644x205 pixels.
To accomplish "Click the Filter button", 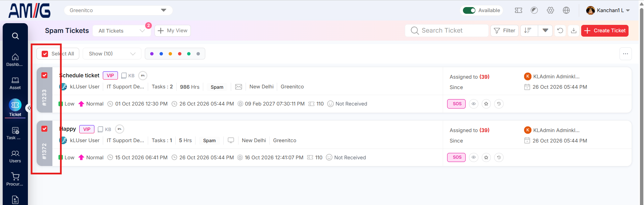I will 505,31.
